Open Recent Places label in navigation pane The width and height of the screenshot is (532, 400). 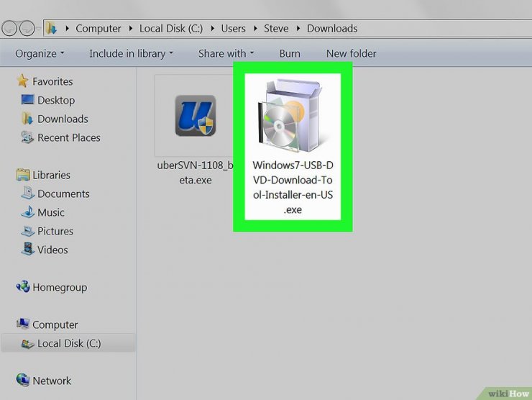(69, 137)
